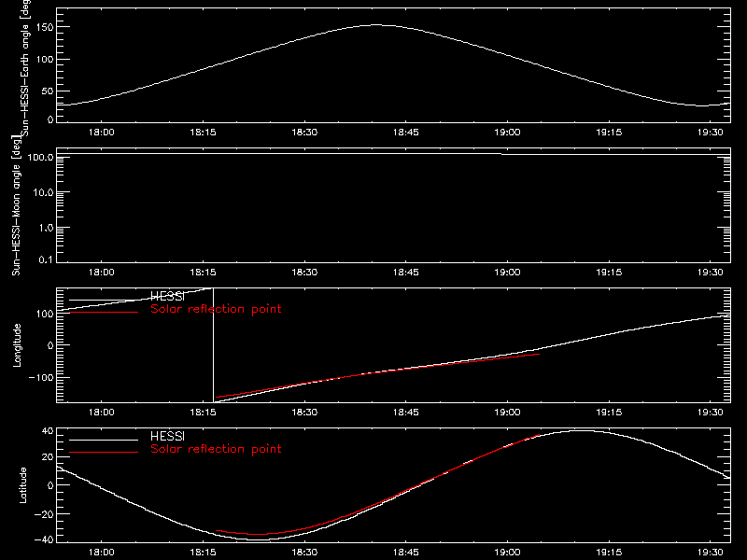Click 18:30 time label under Earth angle plot
The image size is (747, 560).
(304, 133)
